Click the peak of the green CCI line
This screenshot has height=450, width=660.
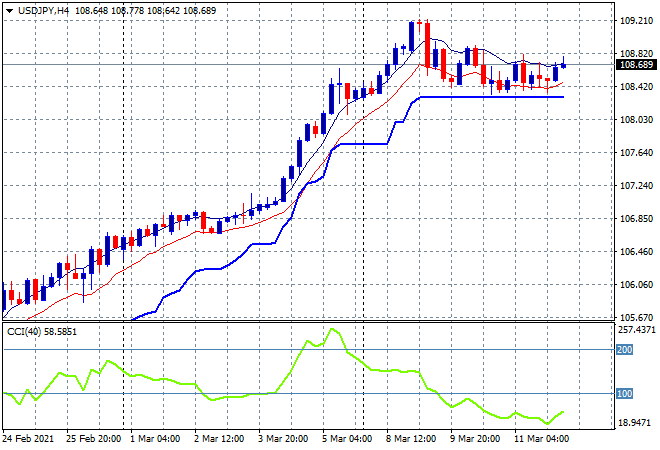pos(333,329)
